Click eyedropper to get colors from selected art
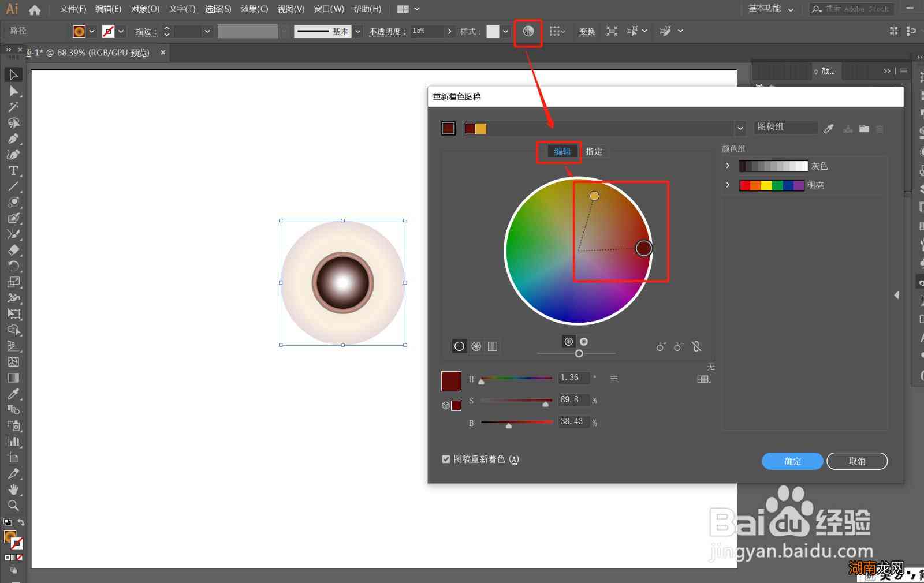The width and height of the screenshot is (924, 583). coord(829,129)
